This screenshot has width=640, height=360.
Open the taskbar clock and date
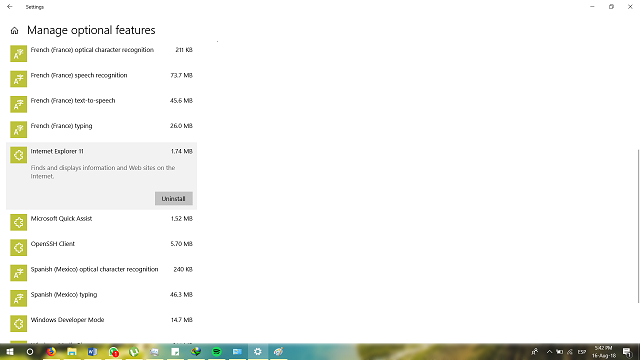(x=604, y=351)
